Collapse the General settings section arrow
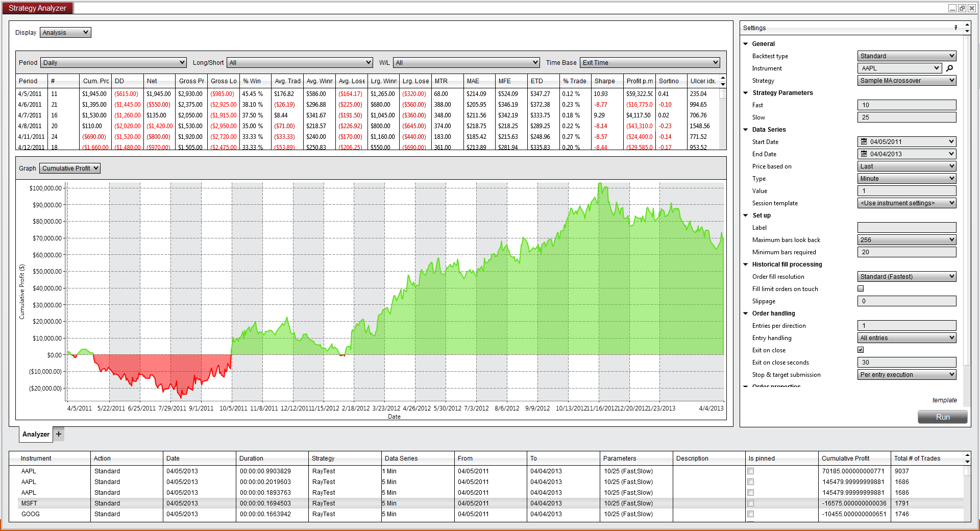The width and height of the screenshot is (980, 531). pos(746,44)
